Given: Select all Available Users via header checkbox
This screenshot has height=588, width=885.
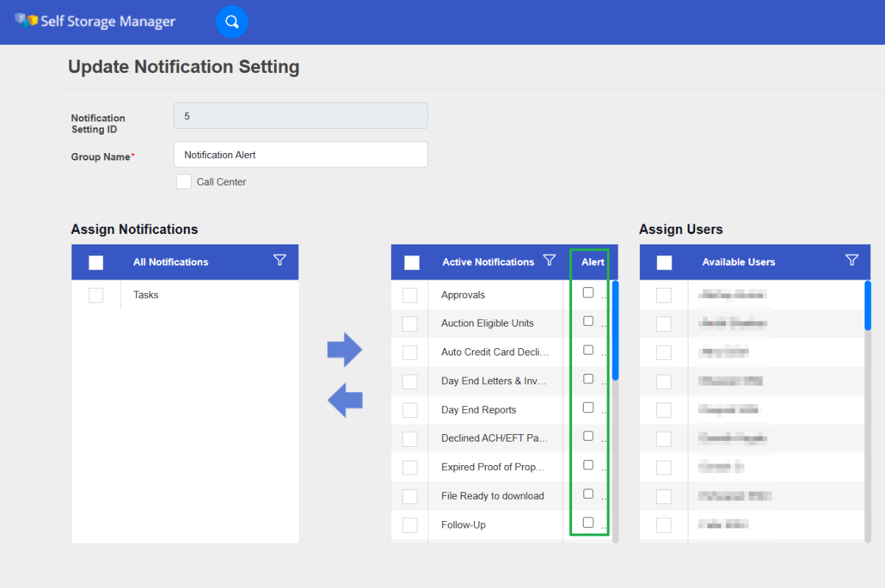Looking at the screenshot, I should 664,261.
